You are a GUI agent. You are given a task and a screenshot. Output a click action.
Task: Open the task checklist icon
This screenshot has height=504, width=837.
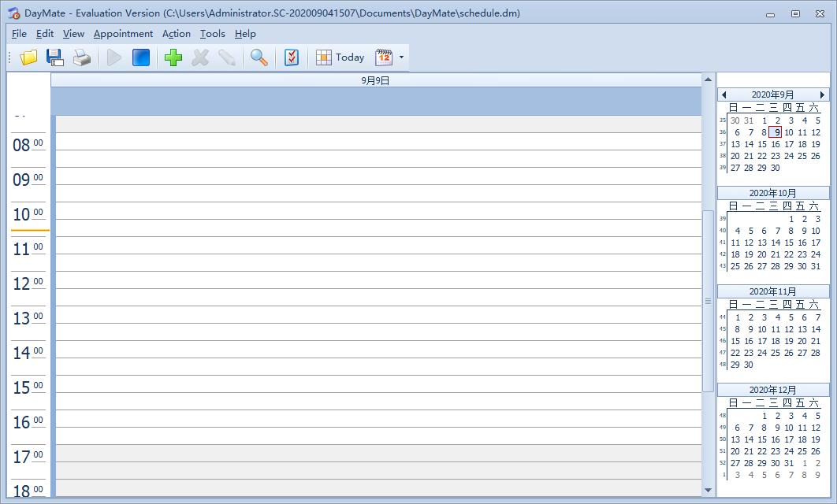292,57
